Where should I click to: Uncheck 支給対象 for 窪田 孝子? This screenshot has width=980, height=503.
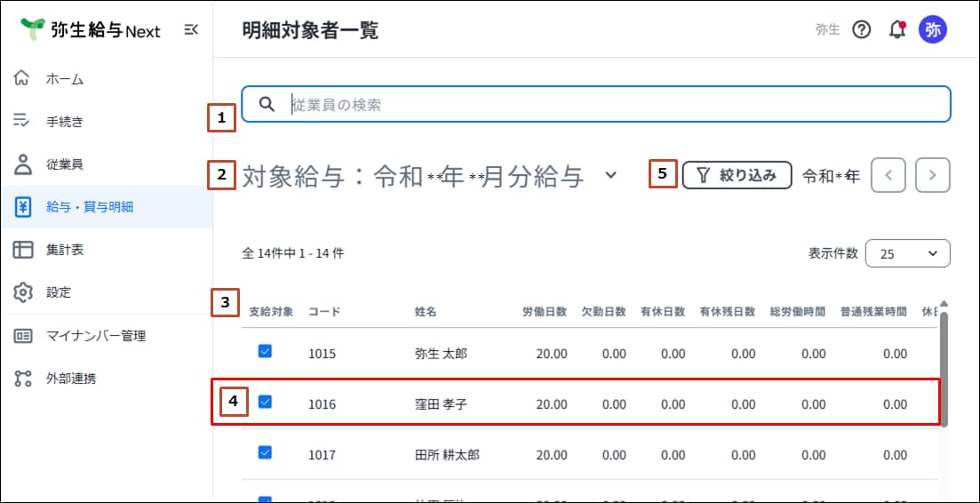click(265, 402)
